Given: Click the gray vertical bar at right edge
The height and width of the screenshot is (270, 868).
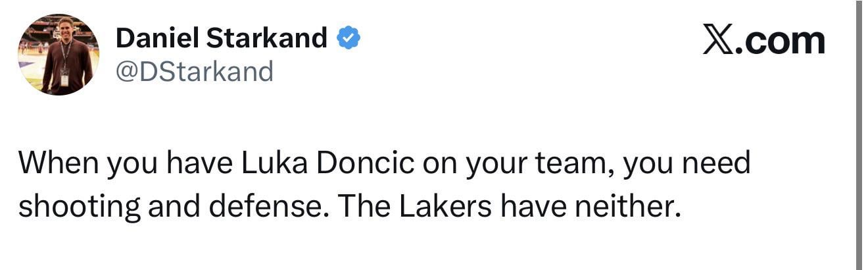Looking at the screenshot, I should [x=859, y=135].
